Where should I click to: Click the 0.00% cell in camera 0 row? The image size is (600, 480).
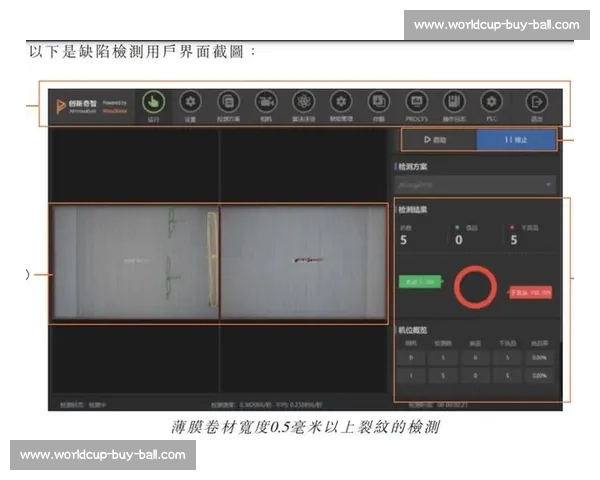pos(540,358)
